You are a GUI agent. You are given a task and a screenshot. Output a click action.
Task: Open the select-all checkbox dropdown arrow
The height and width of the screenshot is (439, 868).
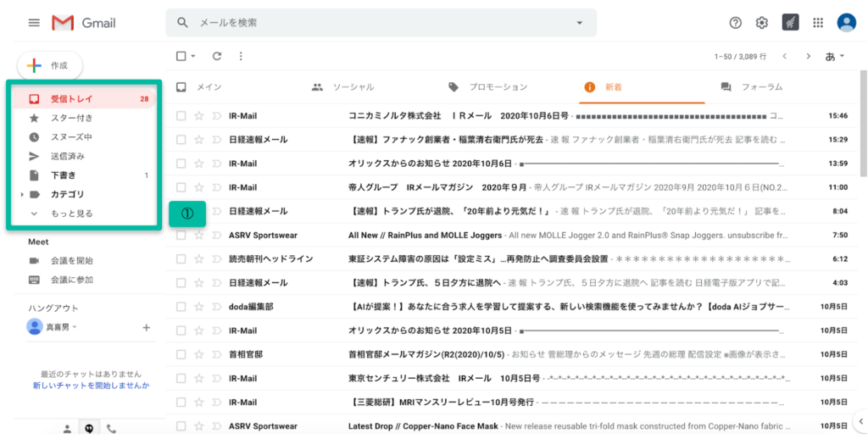pos(193,56)
